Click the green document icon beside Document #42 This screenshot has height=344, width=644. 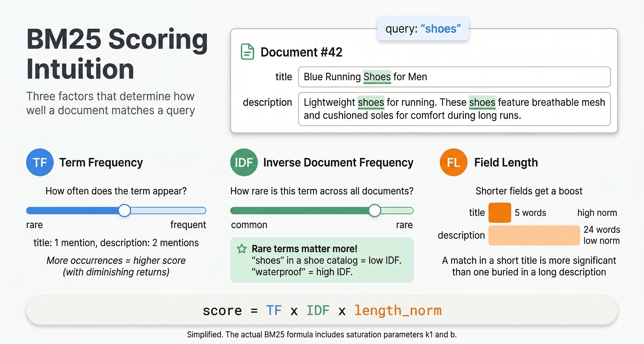[247, 51]
